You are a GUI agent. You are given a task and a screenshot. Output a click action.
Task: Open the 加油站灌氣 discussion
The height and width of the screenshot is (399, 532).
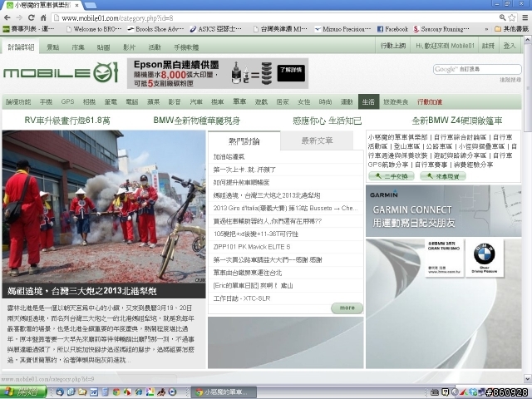[229, 157]
